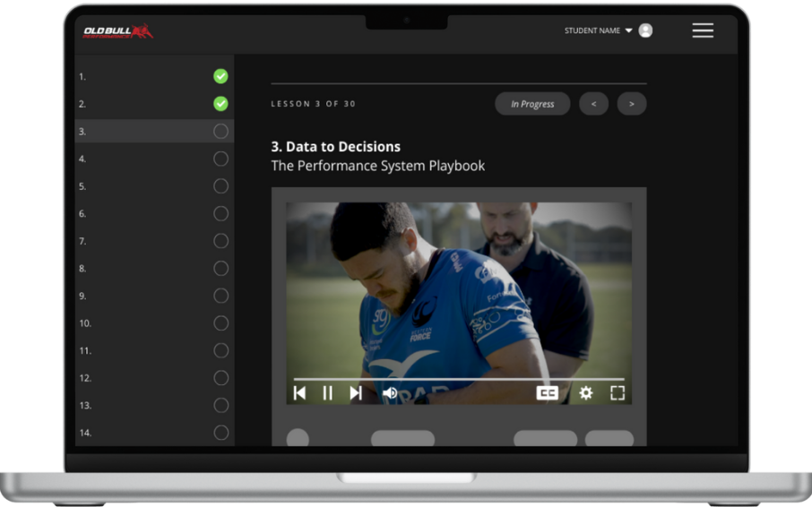Mark lesson 7 circle as complete
Image resolution: width=812 pixels, height=507 pixels.
(220, 241)
